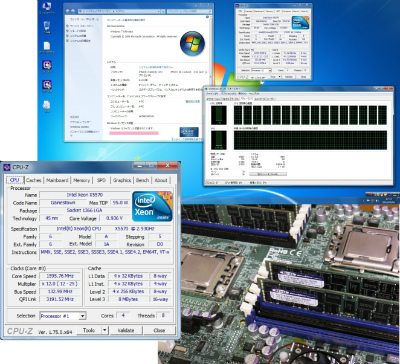Click the Validate button in small CPU-Z window
The image size is (400, 364).
click(289, 77)
